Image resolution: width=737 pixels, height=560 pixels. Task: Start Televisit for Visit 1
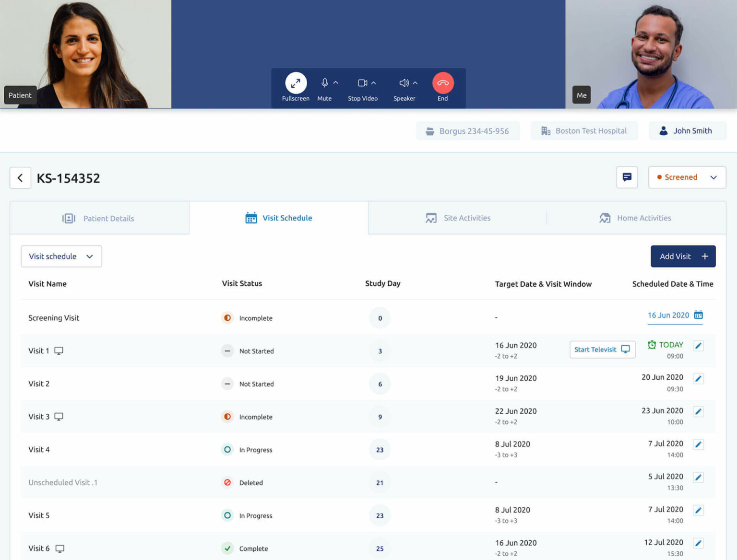[x=602, y=350]
